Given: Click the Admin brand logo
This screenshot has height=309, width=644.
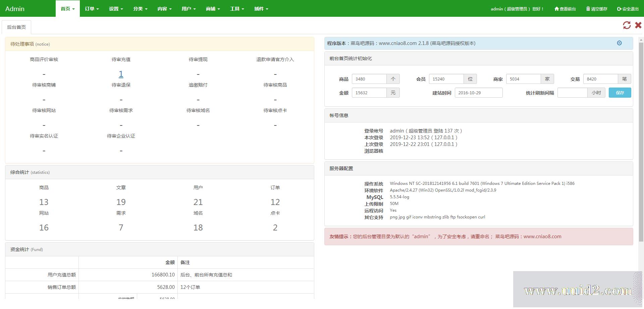Looking at the screenshot, I should pyautogui.click(x=15, y=9).
